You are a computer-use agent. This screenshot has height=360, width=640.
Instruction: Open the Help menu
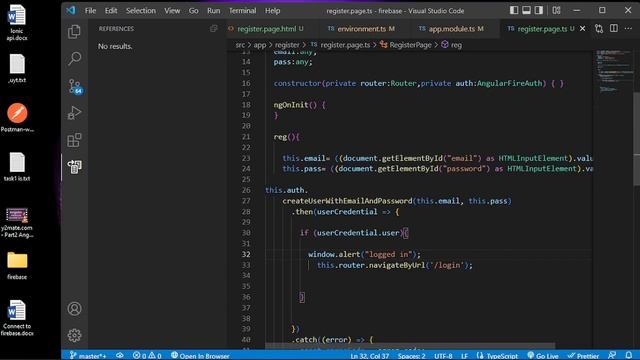(x=272, y=11)
